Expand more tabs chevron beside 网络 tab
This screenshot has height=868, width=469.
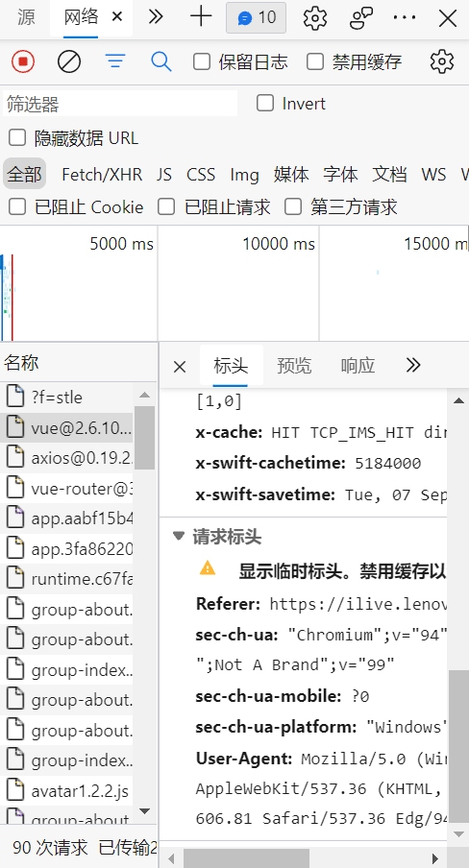click(x=156, y=17)
